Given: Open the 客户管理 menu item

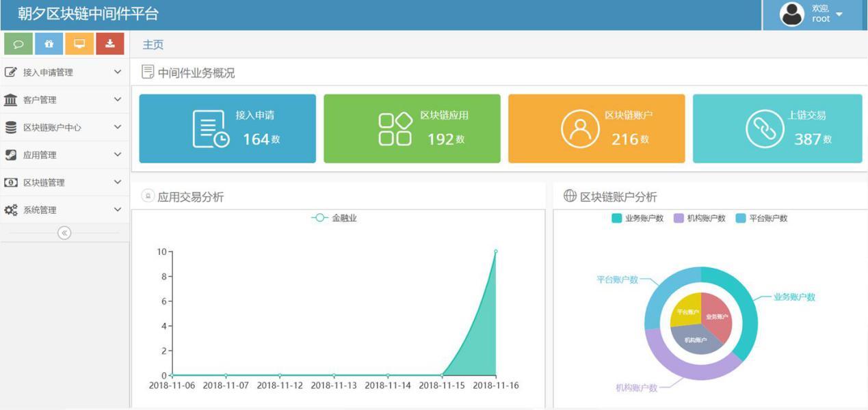Looking at the screenshot, I should click(x=64, y=100).
